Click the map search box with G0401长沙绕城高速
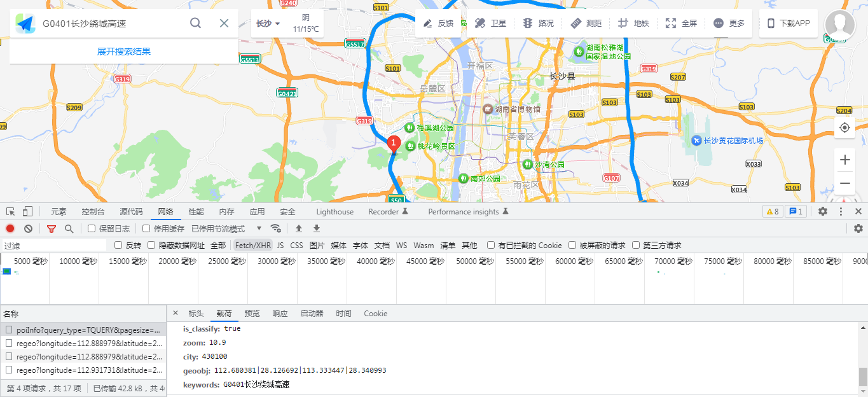This screenshot has width=868, height=397. pyautogui.click(x=111, y=24)
